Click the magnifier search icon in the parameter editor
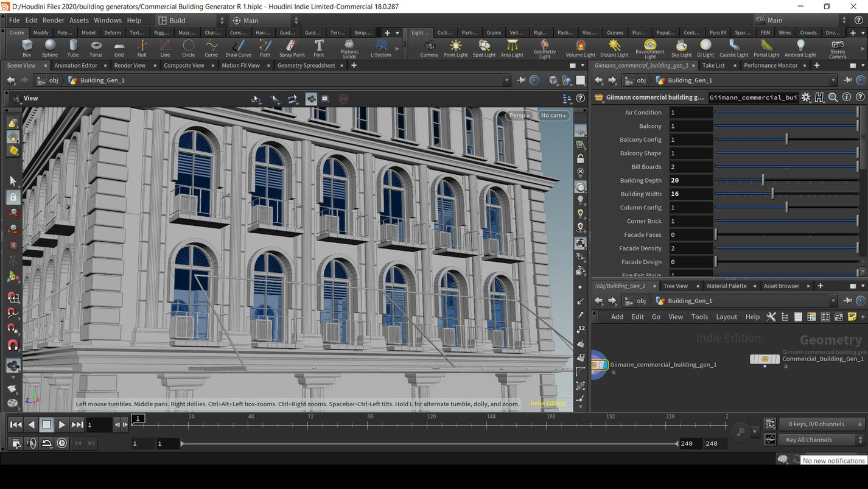868x489 pixels. (x=833, y=97)
